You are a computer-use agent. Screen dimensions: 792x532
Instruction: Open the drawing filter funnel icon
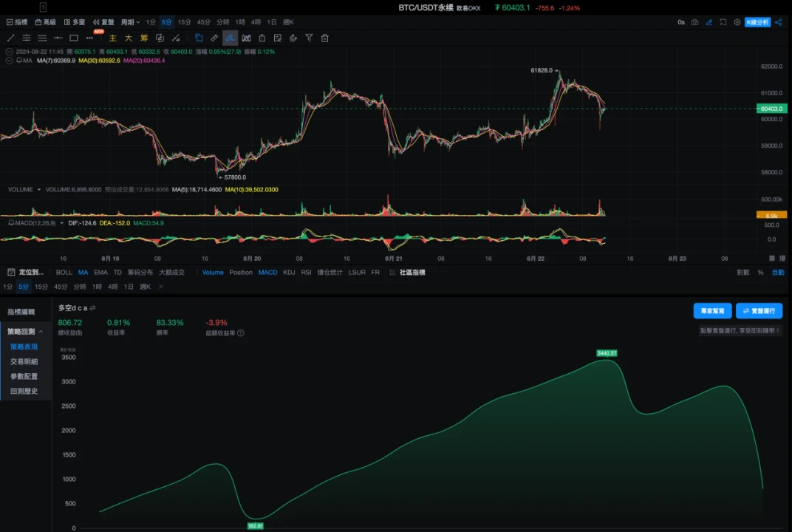coord(309,38)
